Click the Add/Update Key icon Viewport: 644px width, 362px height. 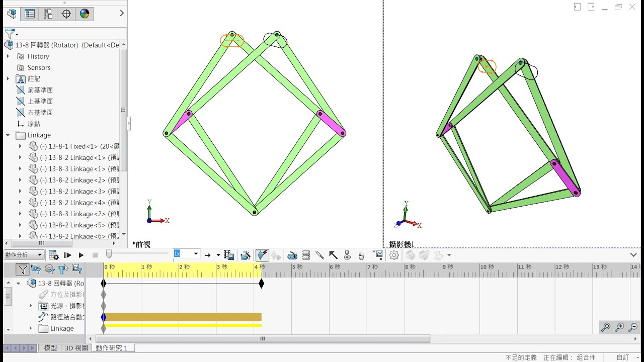[x=276, y=255]
